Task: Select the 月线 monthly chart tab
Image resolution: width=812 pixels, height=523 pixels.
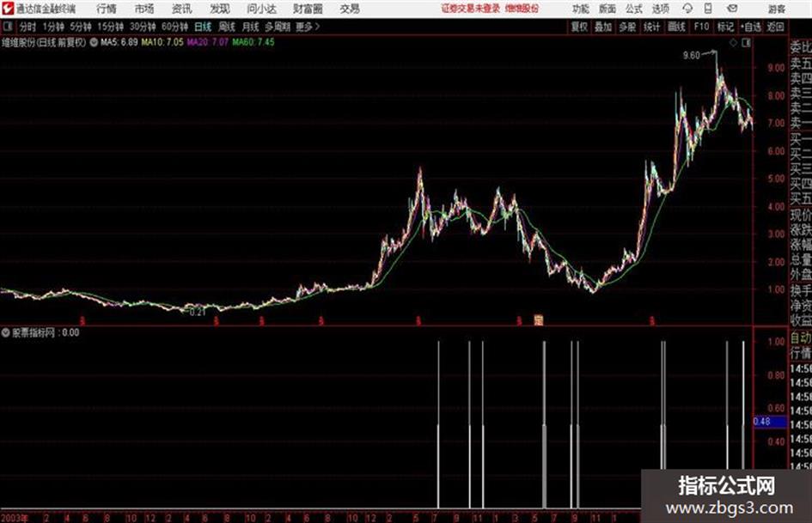Action: (x=251, y=27)
